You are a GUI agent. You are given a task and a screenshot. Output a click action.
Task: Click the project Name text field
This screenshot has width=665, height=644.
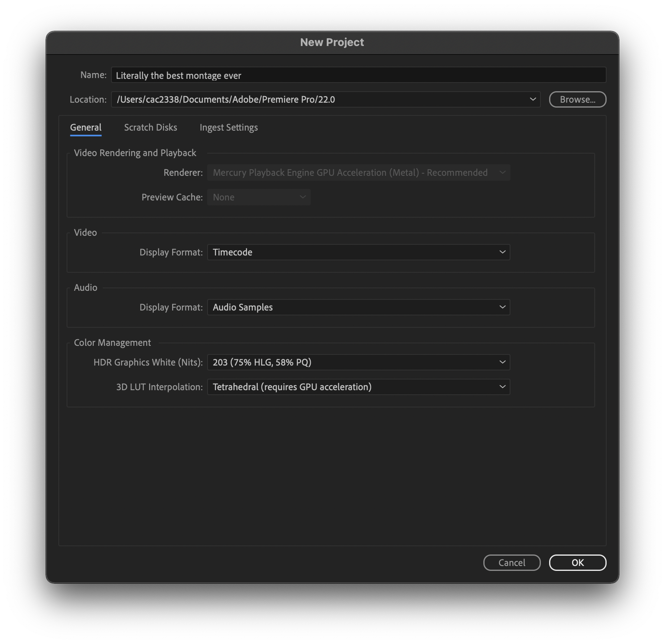coord(358,75)
